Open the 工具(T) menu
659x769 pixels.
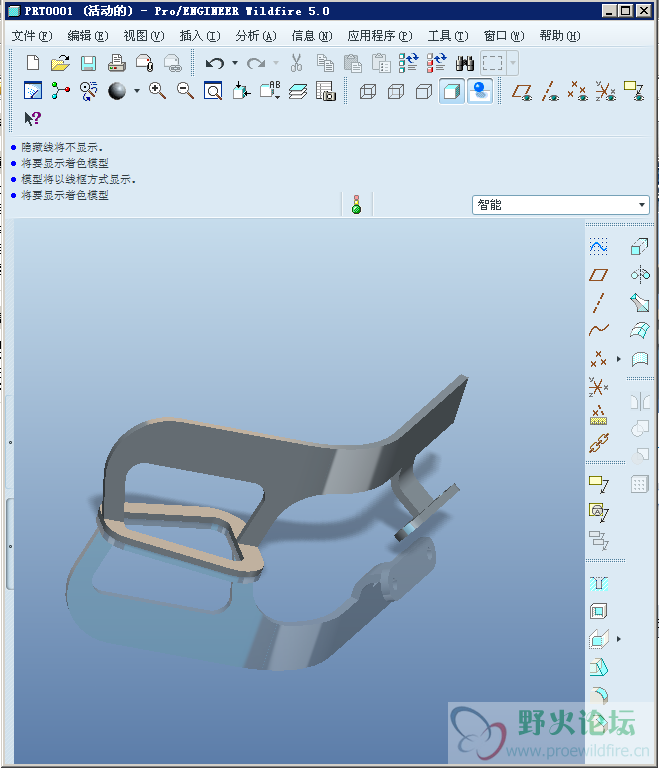448,36
